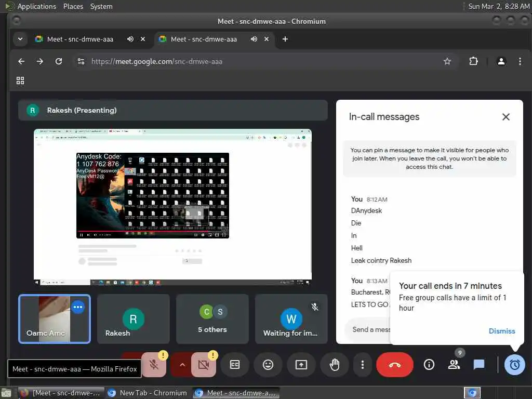Select the Rakesh participant tile
Image resolution: width=532 pixels, height=399 pixels.
point(133,319)
